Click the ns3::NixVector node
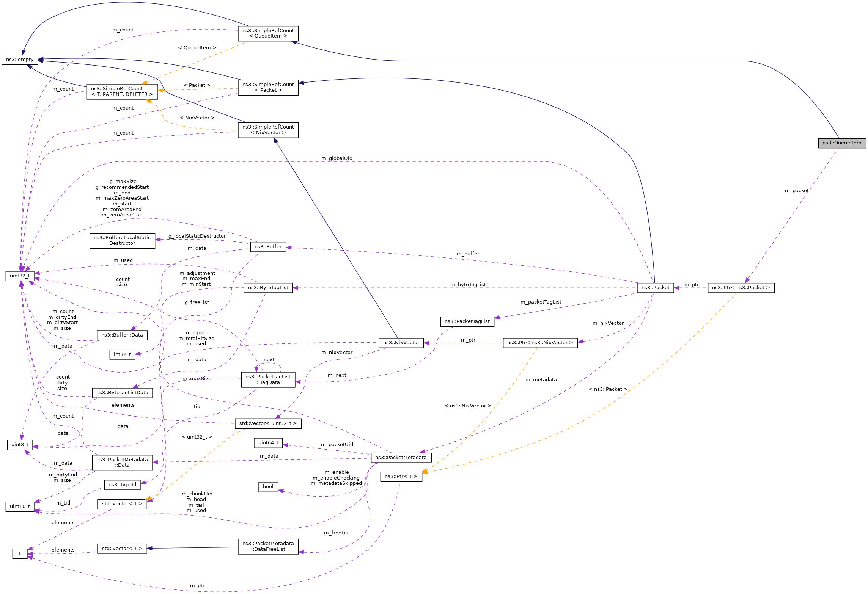 401,343
